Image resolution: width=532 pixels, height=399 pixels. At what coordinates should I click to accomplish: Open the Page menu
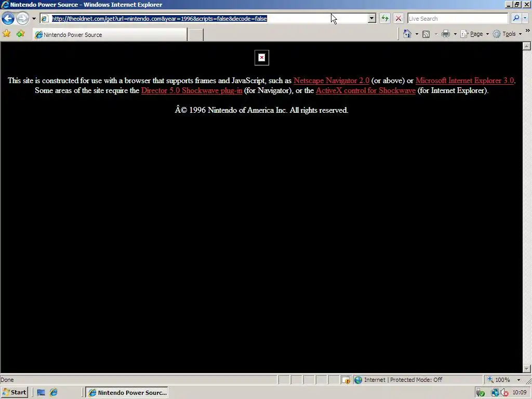[475, 34]
